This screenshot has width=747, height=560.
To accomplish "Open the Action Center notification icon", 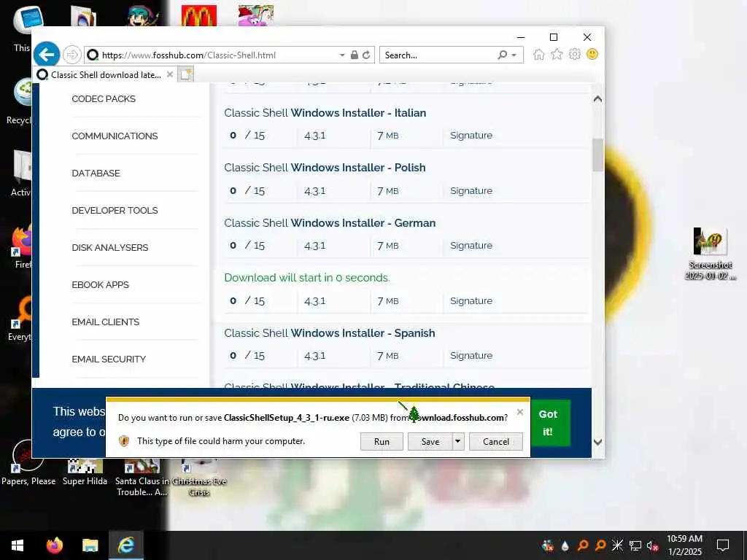I will pyautogui.click(x=723, y=545).
